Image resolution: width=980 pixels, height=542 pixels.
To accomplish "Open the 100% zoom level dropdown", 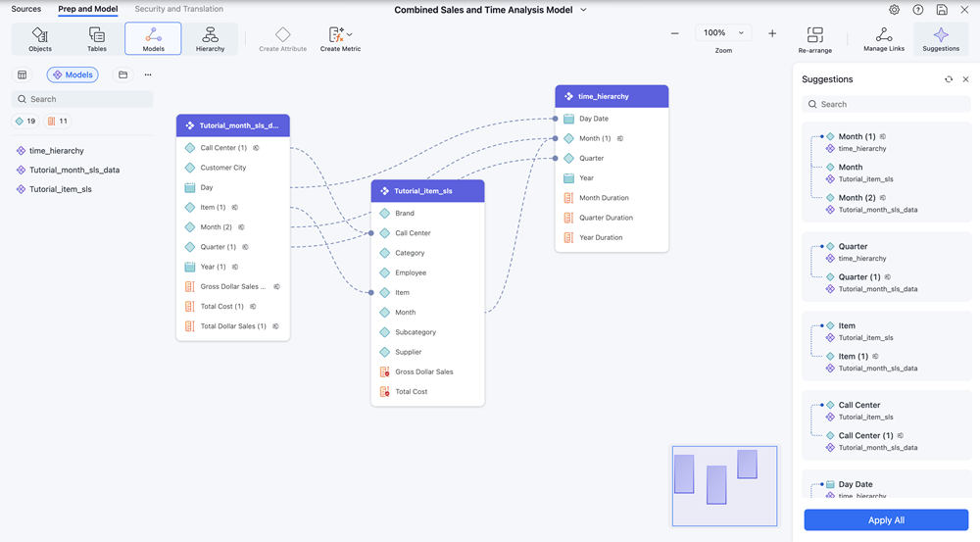I will (723, 33).
